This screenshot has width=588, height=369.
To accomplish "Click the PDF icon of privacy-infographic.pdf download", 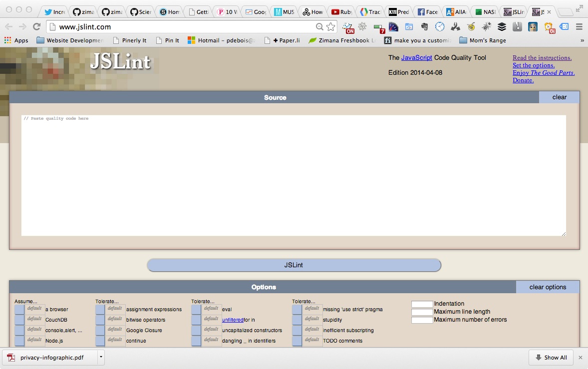I will pos(11,358).
